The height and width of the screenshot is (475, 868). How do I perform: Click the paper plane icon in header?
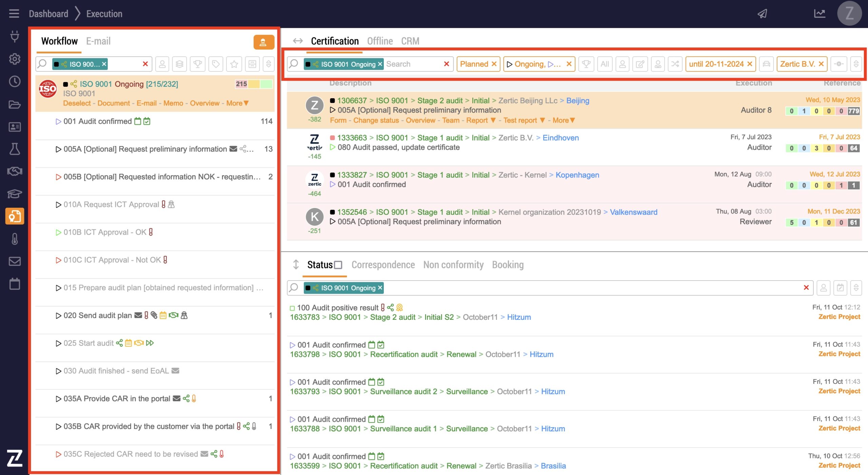(762, 14)
